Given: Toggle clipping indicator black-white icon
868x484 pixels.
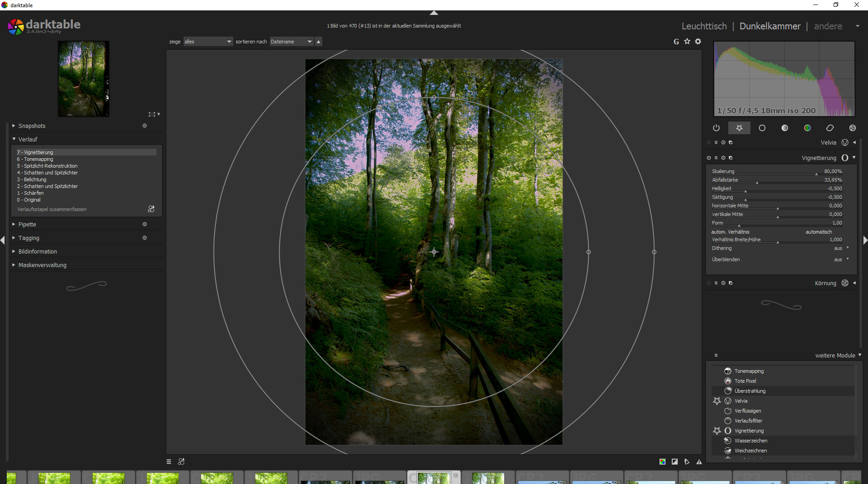Looking at the screenshot, I should (x=675, y=461).
